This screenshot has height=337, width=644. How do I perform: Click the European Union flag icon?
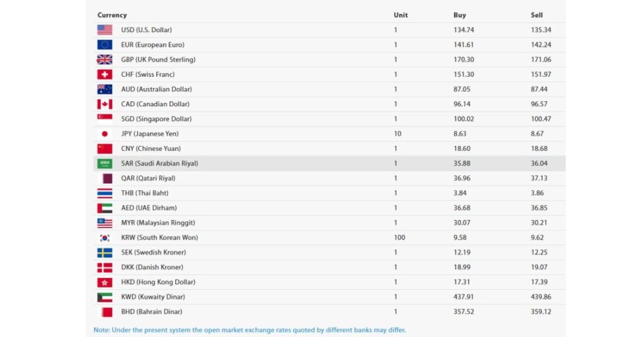pos(105,45)
